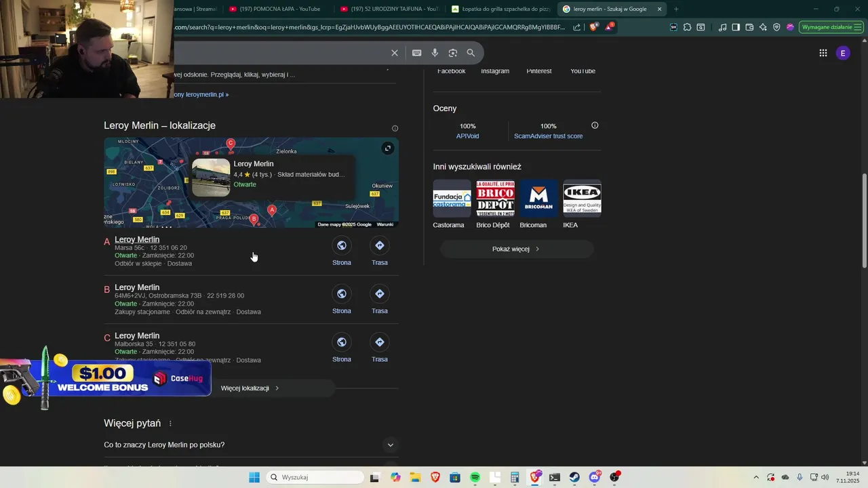This screenshot has width=868, height=488.
Task: Click map pin C on the map
Action: pos(231,143)
